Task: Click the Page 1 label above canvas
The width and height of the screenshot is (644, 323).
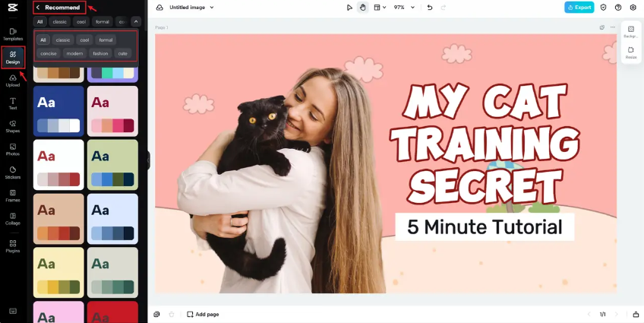Action: tap(162, 27)
